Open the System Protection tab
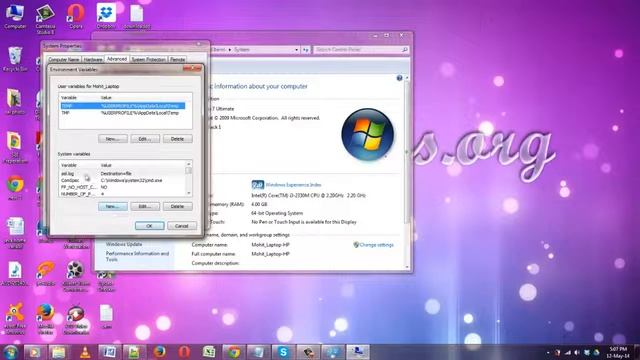The width and height of the screenshot is (640, 360). click(148, 60)
